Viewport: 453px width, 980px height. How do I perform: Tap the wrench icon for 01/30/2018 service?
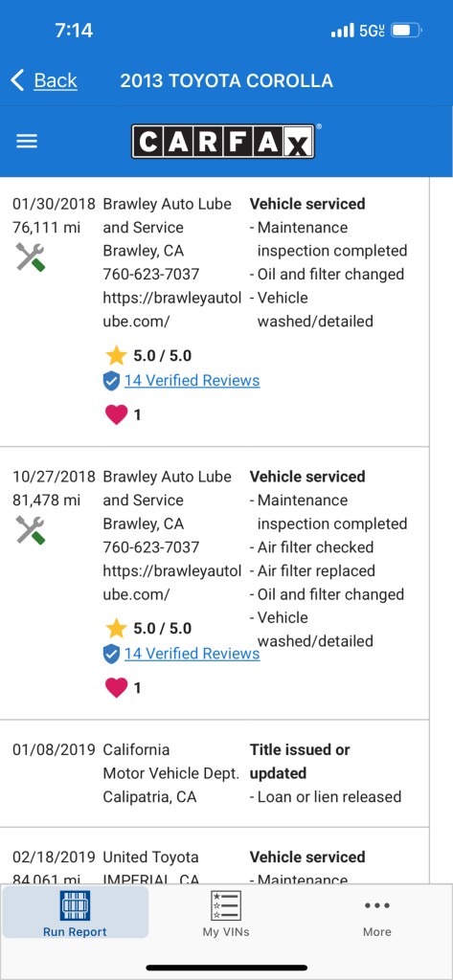30,256
